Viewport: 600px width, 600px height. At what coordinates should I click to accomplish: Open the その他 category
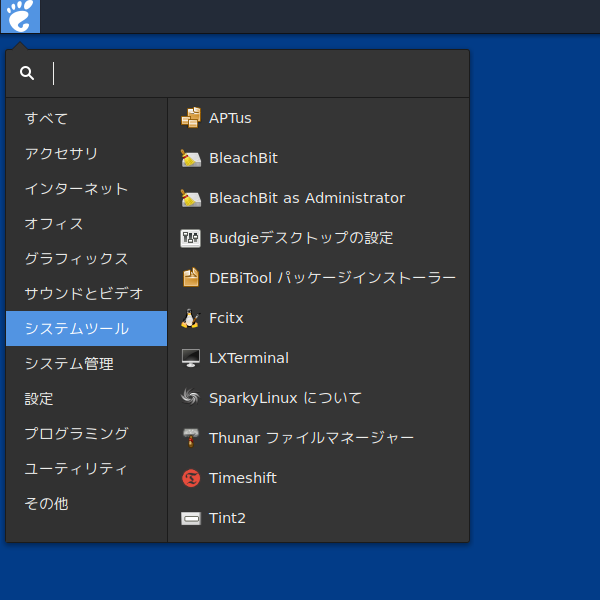point(86,504)
